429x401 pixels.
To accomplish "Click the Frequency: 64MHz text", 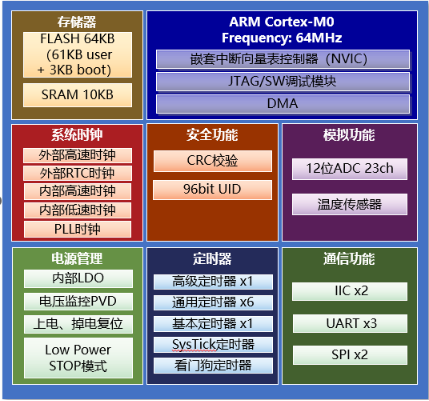I will 282,38.
